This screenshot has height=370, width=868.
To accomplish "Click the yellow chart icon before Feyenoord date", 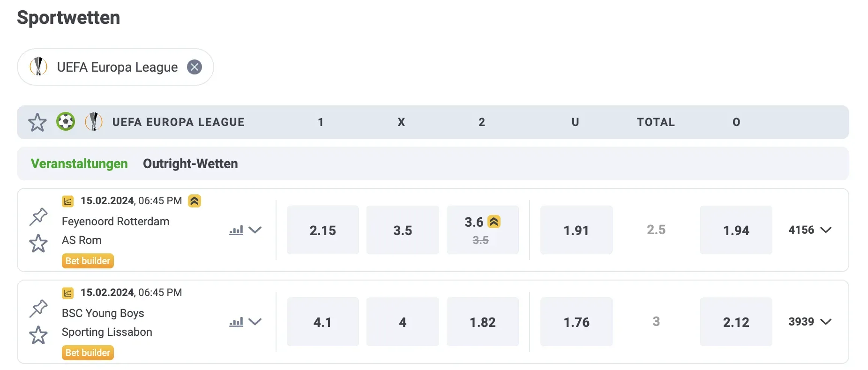I will pos(68,201).
